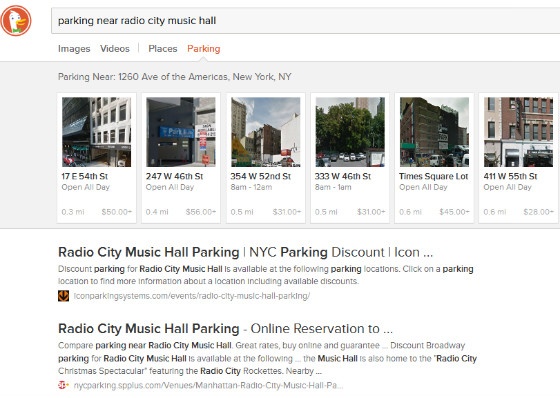Click the DuckDuckGo duck logo
Image resolution: width=560 pixels, height=398 pixels.
point(16,21)
